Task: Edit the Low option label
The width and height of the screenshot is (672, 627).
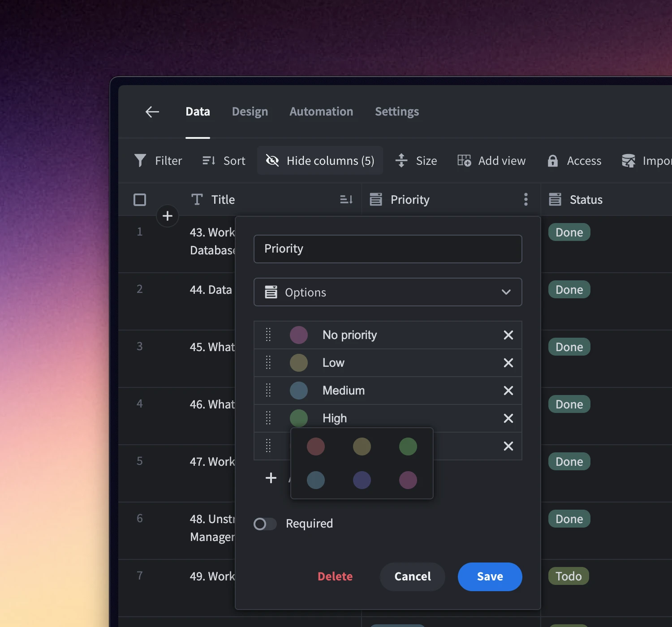Action: click(x=334, y=363)
